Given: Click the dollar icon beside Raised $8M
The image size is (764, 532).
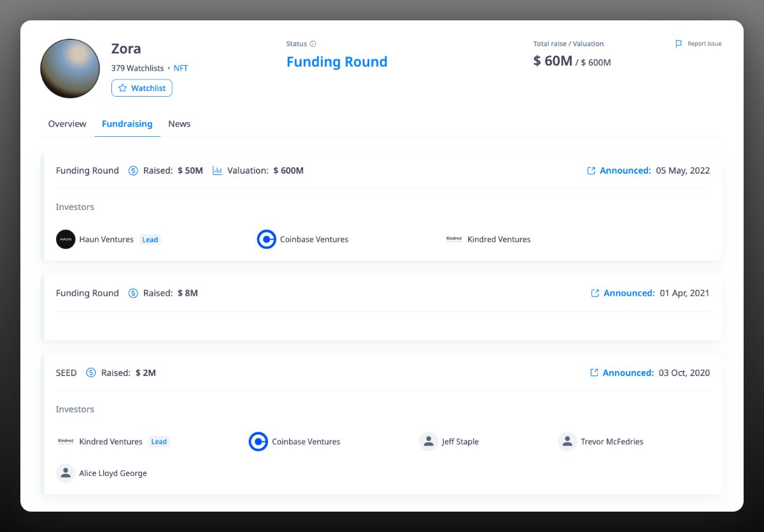Looking at the screenshot, I should coord(133,293).
